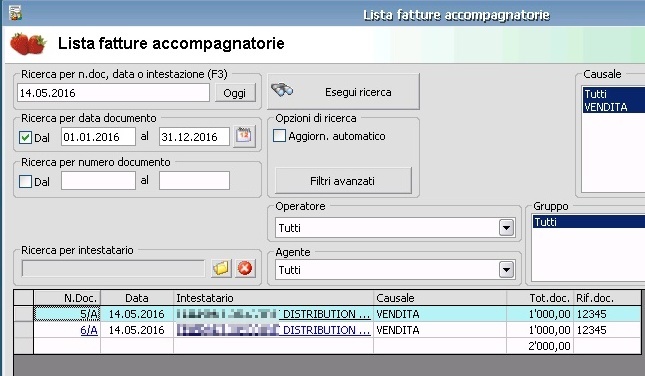645x376 pixels.
Task: Click numero documento al input field
Action: [x=194, y=181]
